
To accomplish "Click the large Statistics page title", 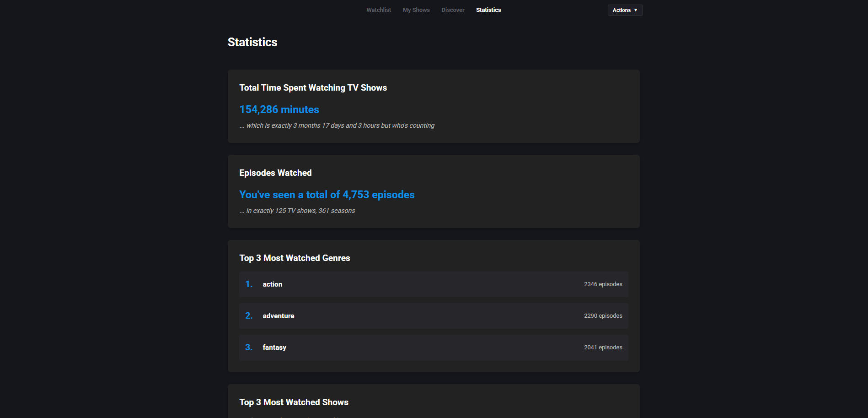I will (x=252, y=42).
